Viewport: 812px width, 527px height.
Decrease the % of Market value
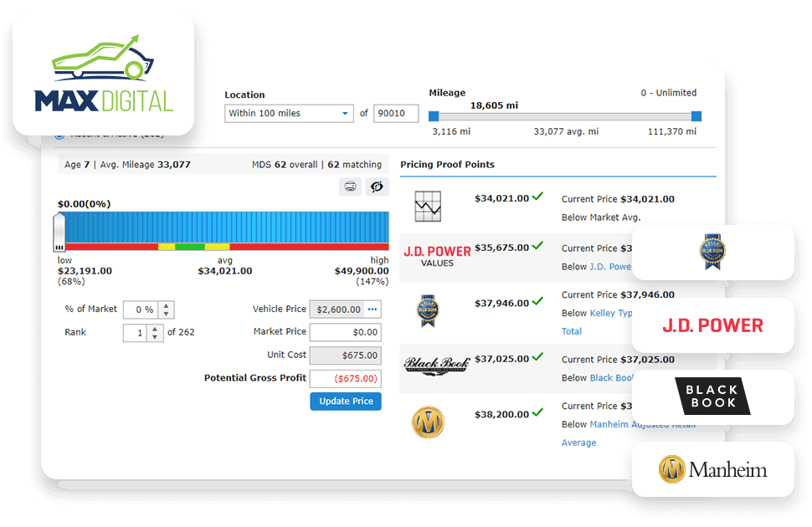tap(167, 314)
